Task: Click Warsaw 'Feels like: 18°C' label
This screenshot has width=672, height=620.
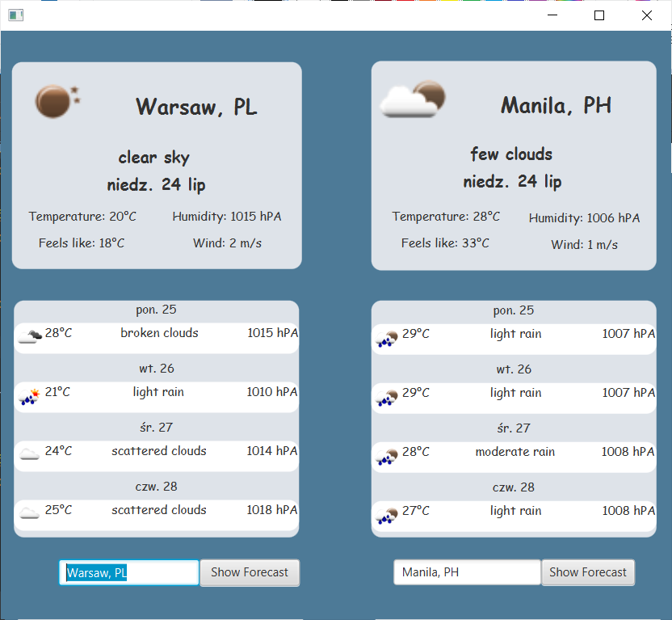Action: click(82, 243)
